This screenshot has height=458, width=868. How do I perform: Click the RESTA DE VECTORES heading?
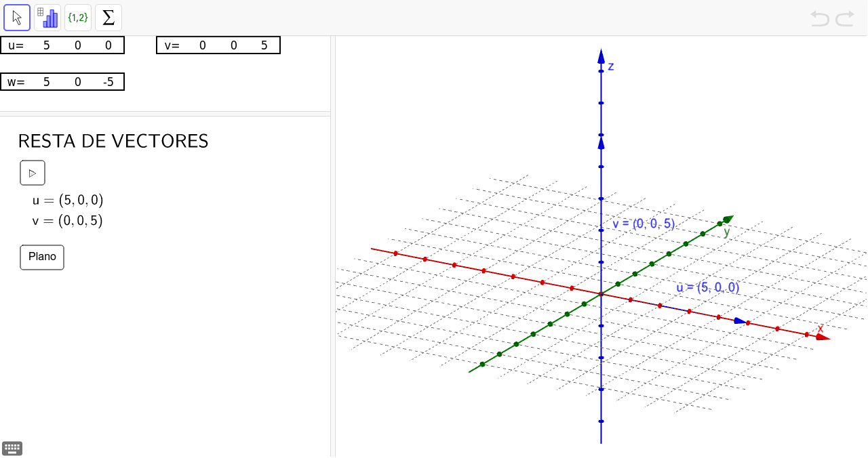pyautogui.click(x=113, y=141)
